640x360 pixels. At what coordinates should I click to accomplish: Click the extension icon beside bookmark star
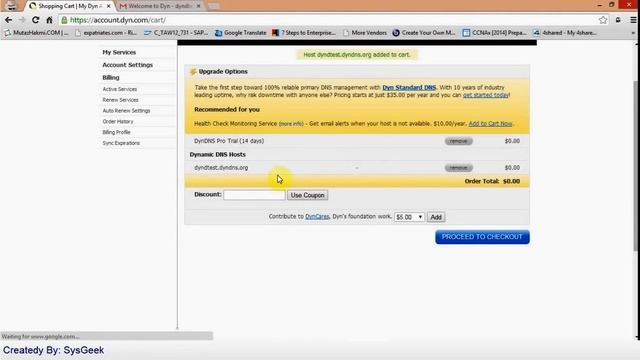coord(618,20)
